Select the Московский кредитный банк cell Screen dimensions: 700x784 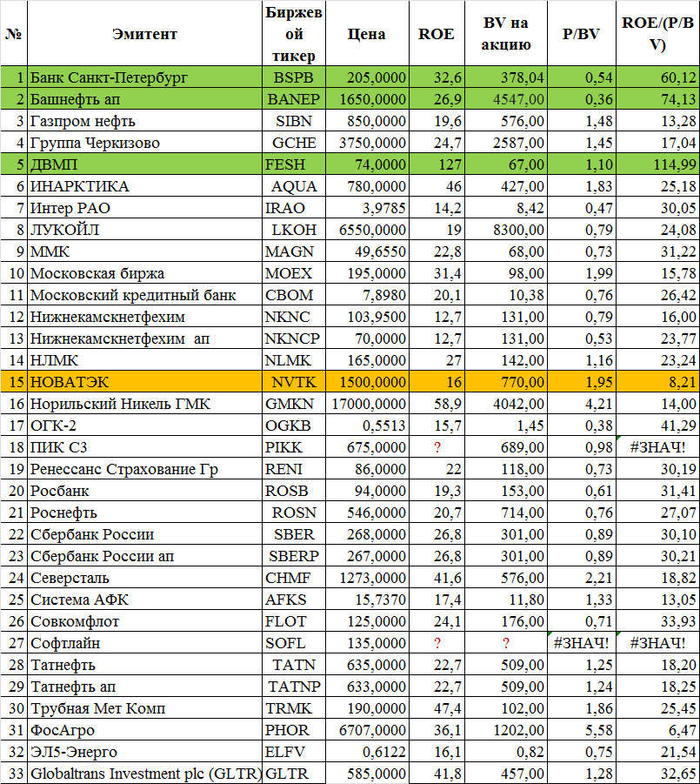[x=144, y=295]
